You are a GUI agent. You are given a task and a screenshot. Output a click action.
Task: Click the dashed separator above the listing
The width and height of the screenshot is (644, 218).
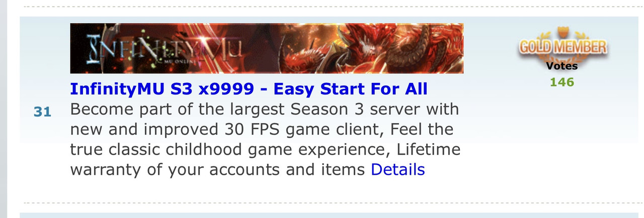[332, 7]
